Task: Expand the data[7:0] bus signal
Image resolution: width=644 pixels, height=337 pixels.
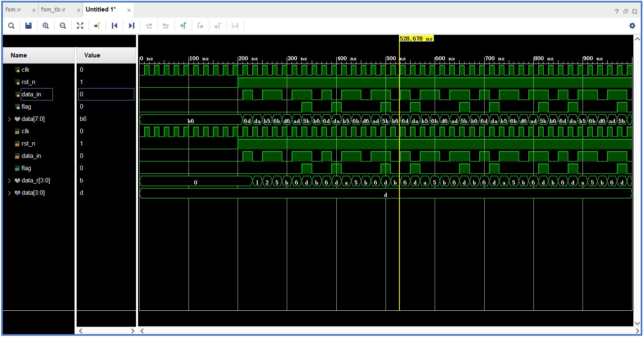Action: (9, 119)
